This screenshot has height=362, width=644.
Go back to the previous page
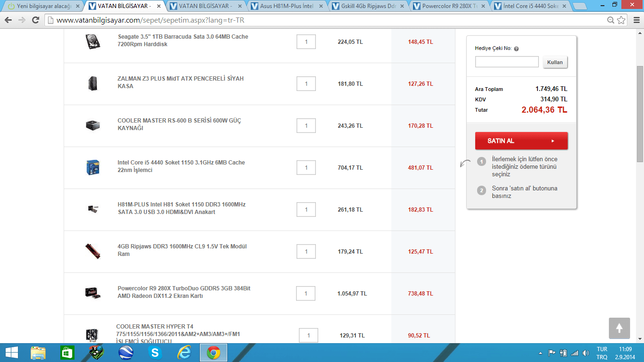(x=8, y=20)
